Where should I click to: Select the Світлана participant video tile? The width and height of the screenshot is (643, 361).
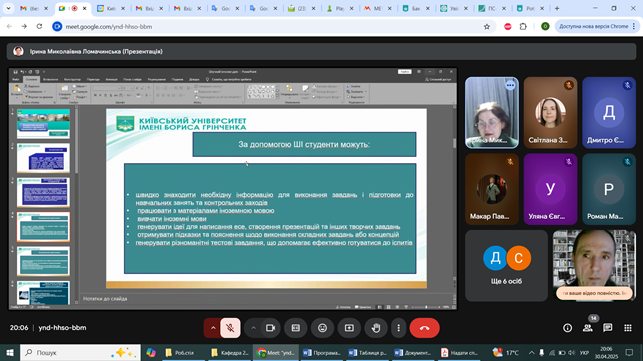coord(550,112)
